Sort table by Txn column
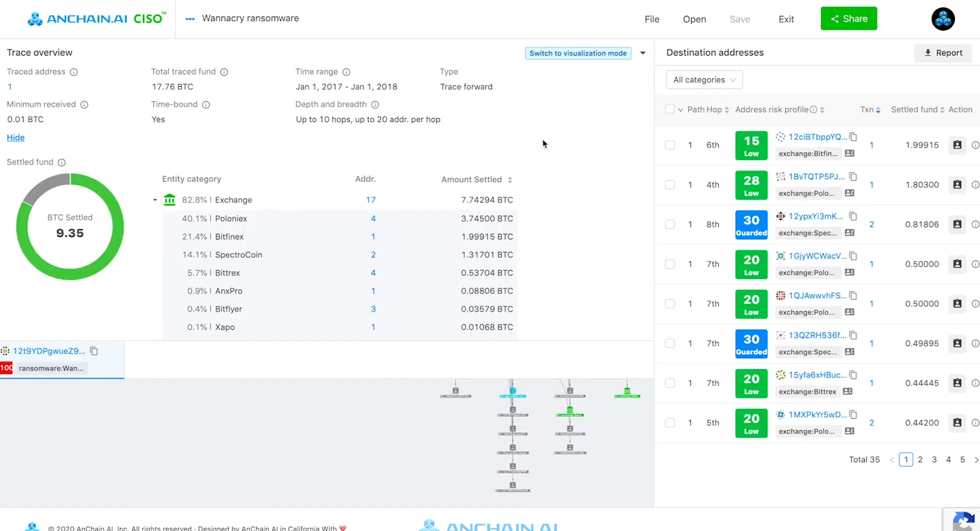Image resolution: width=980 pixels, height=531 pixels. (x=878, y=110)
